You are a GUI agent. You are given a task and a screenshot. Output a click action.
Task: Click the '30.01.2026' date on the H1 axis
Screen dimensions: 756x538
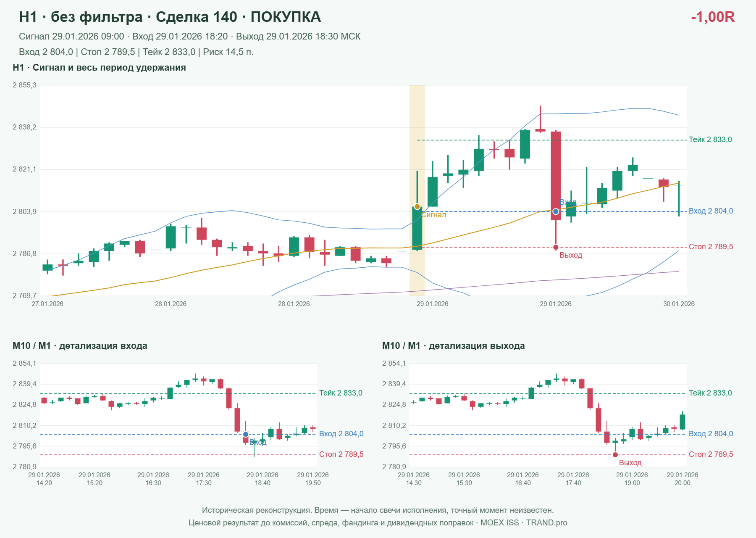[x=679, y=304]
